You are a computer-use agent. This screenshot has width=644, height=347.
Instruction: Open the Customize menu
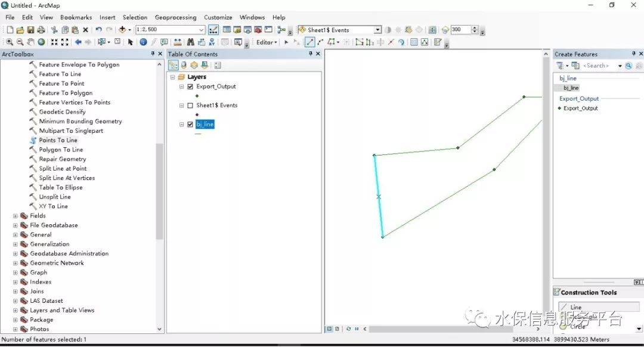pyautogui.click(x=218, y=17)
